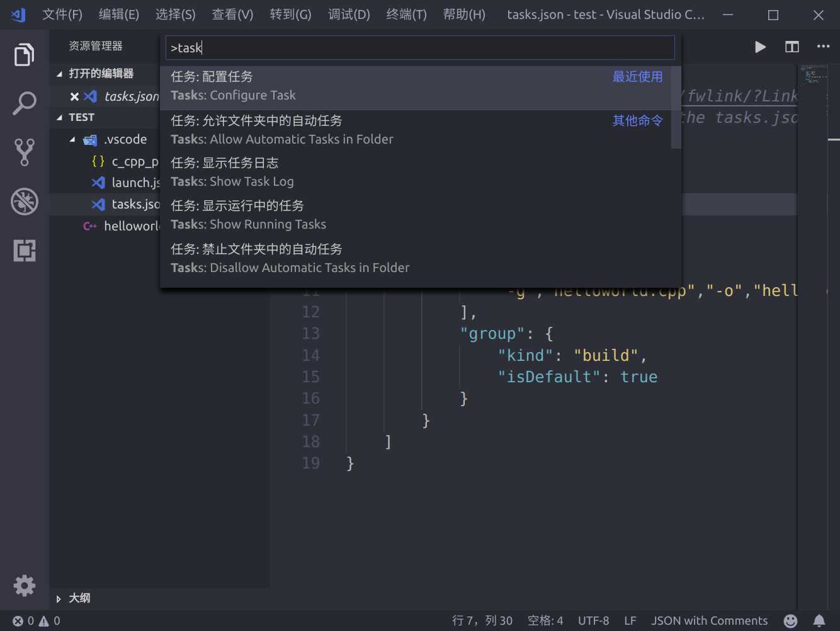This screenshot has width=840, height=631.
Task: Open the Source Control view
Action: point(25,152)
